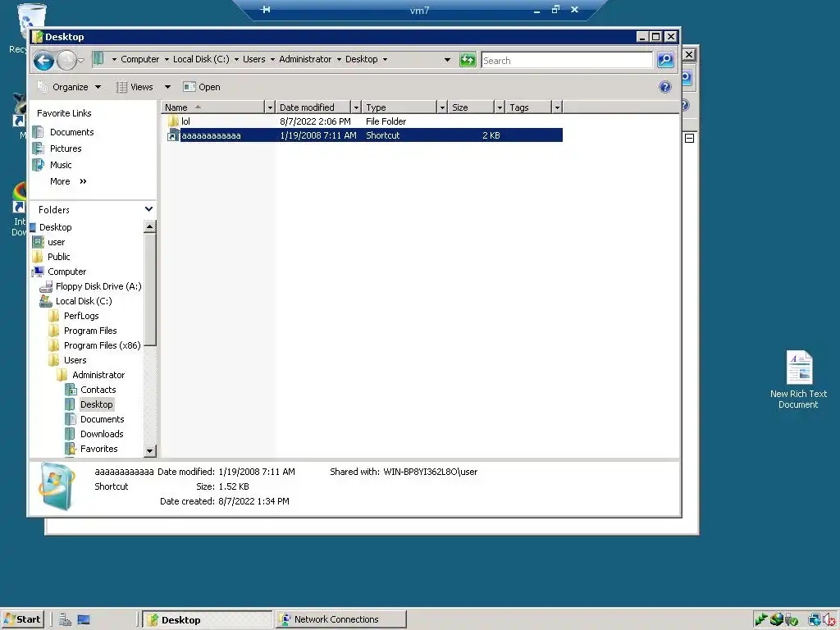Open the Size column filter dropdown
The height and width of the screenshot is (630, 840).
tap(500, 107)
